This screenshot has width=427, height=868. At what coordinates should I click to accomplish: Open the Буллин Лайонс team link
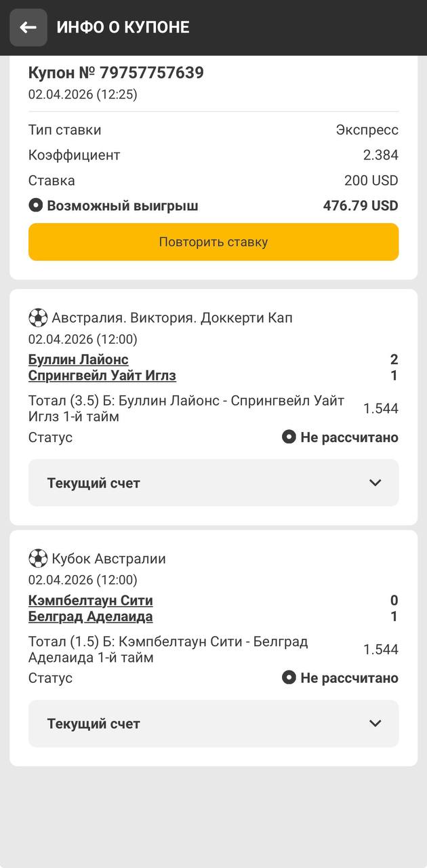(79, 359)
